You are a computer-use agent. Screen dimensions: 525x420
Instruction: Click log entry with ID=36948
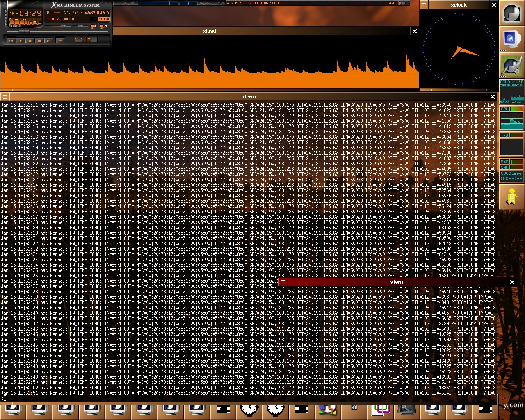(x=248, y=105)
